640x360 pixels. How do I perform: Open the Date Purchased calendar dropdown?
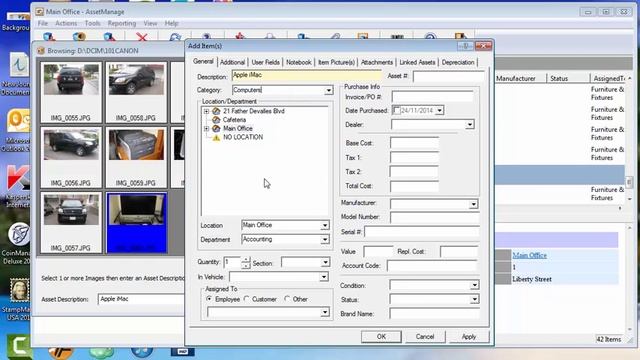(x=439, y=111)
